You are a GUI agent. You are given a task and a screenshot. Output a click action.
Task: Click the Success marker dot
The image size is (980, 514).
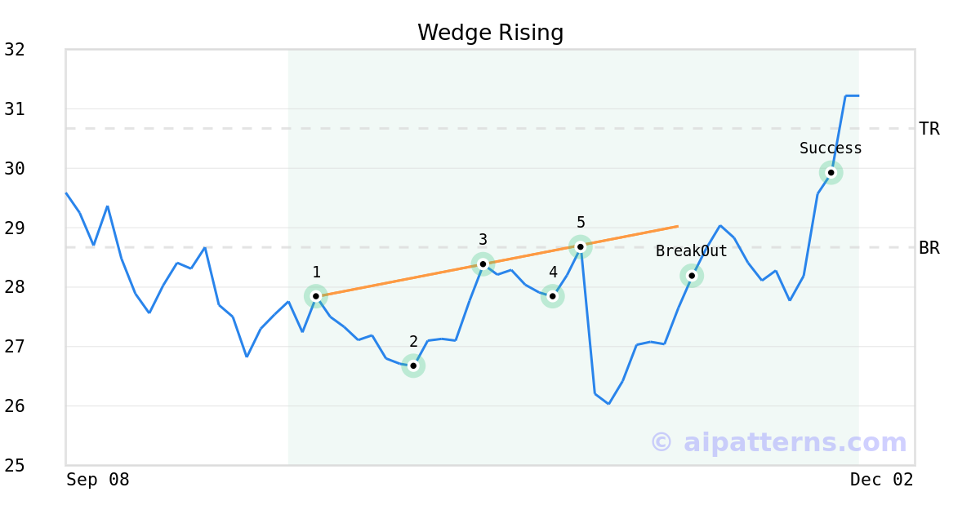tap(831, 172)
